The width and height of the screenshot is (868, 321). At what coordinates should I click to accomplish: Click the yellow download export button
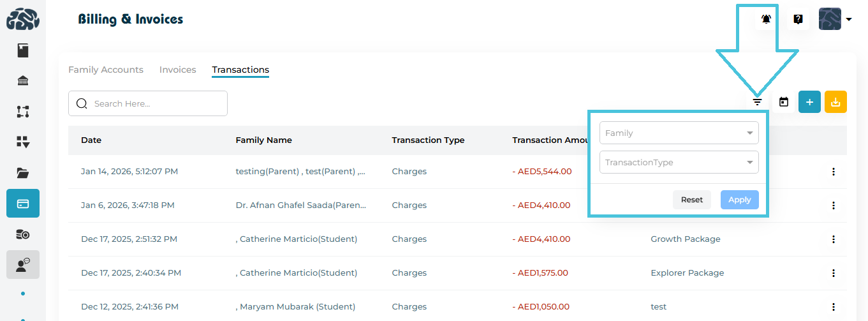pos(835,101)
